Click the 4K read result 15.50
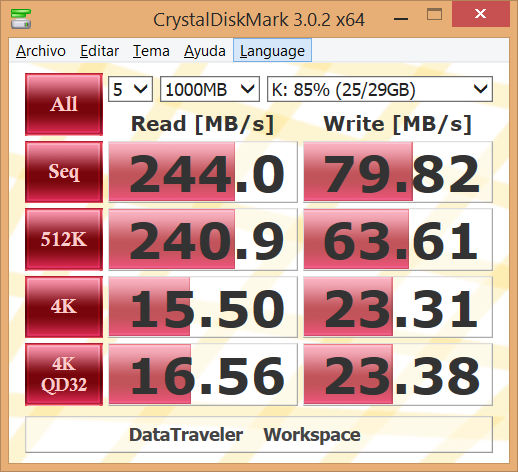Image resolution: width=518 pixels, height=472 pixels. tap(203, 307)
